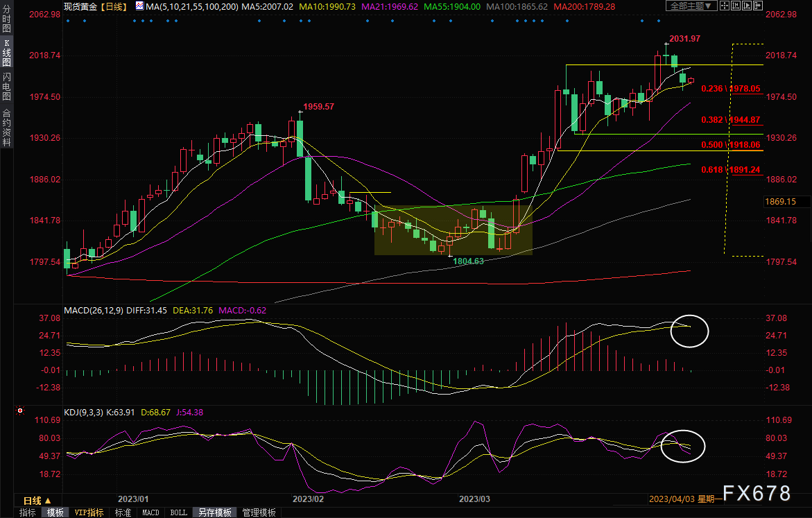Click the 2031.97 high price marker
Screen dimensions: 812x518
click(x=684, y=38)
